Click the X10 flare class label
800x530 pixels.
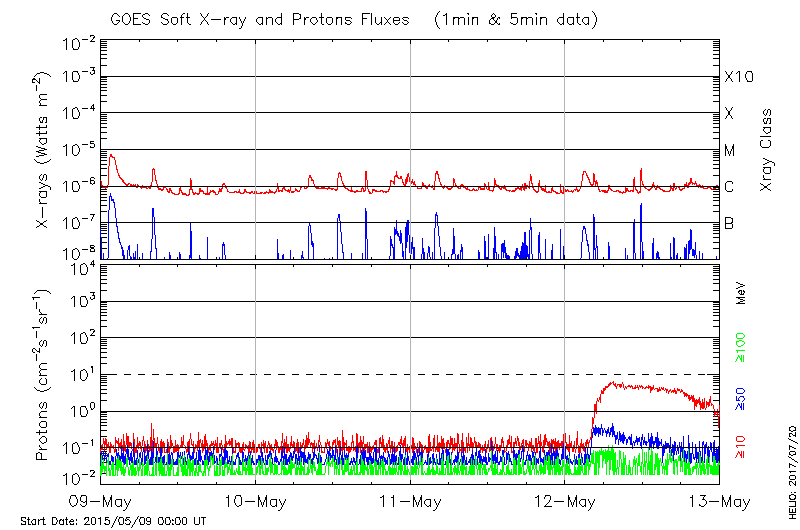pos(738,77)
